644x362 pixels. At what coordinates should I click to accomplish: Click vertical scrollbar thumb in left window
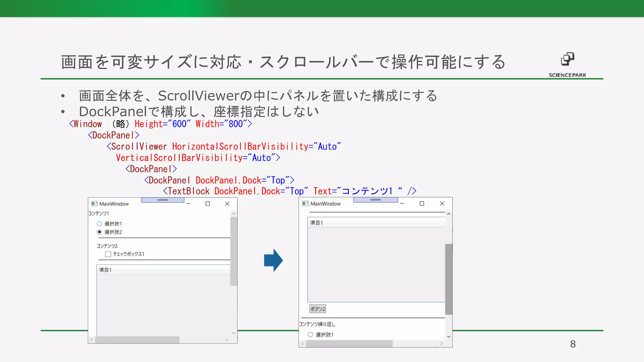click(x=234, y=251)
